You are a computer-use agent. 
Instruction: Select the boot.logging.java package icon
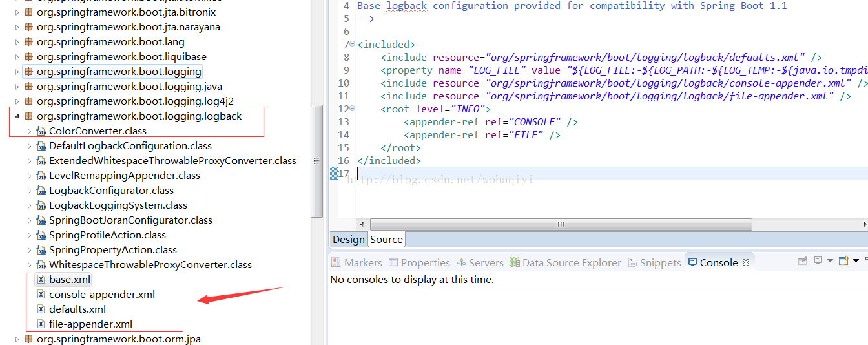click(28, 87)
